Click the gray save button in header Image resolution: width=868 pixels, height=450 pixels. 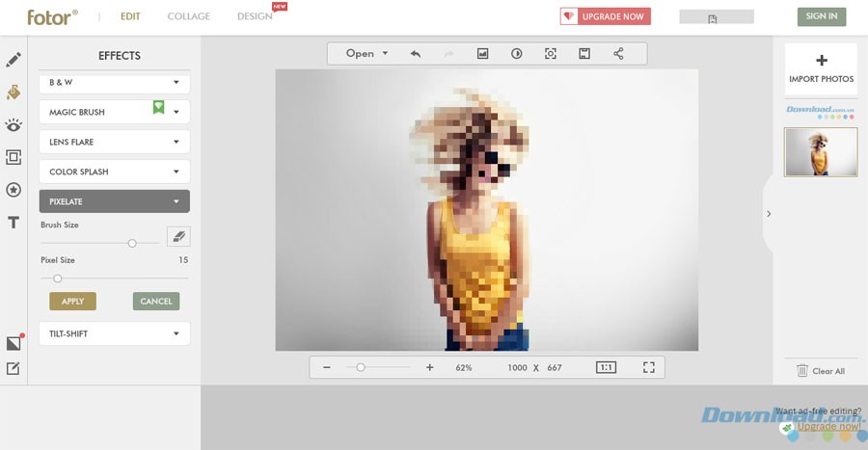717,17
